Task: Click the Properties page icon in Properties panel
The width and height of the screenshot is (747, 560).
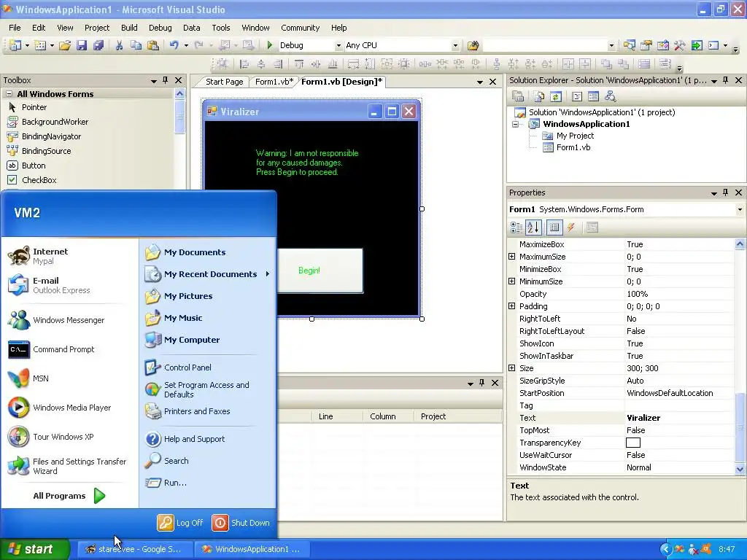Action: click(x=554, y=227)
